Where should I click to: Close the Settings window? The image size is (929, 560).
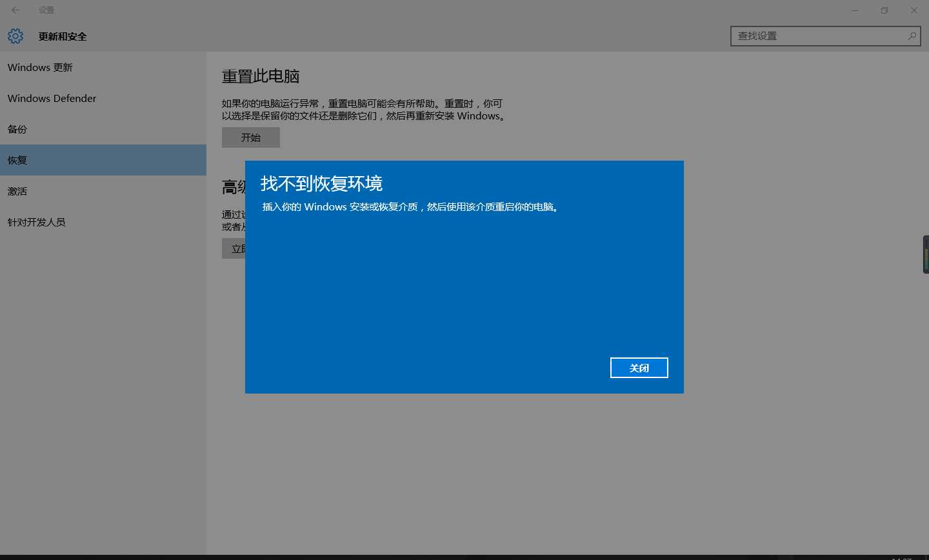pos(914,10)
